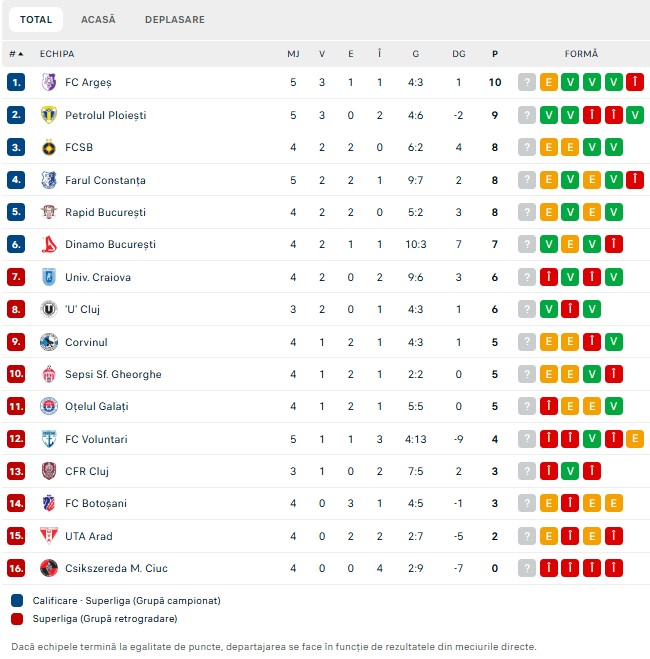
Task: Click the CFR Cluj club crest
Action: [49, 471]
